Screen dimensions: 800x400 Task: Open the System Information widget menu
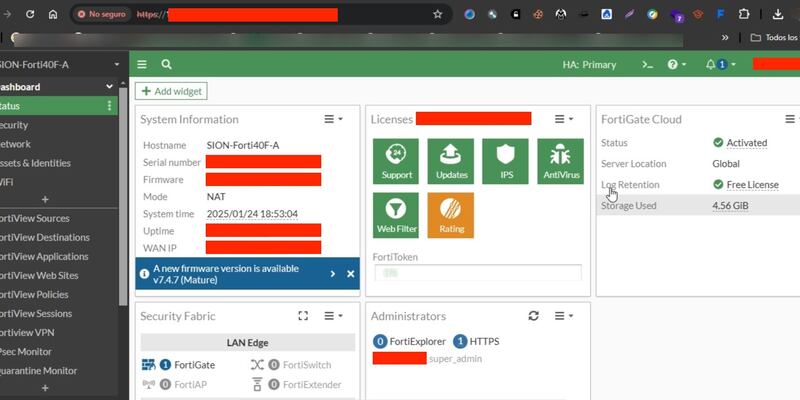click(x=334, y=119)
